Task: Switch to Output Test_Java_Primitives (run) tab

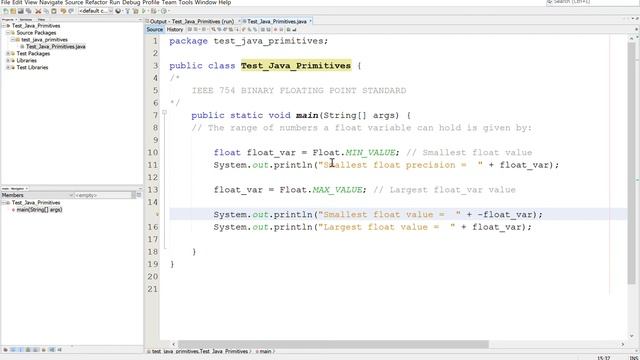Action: tap(191, 21)
